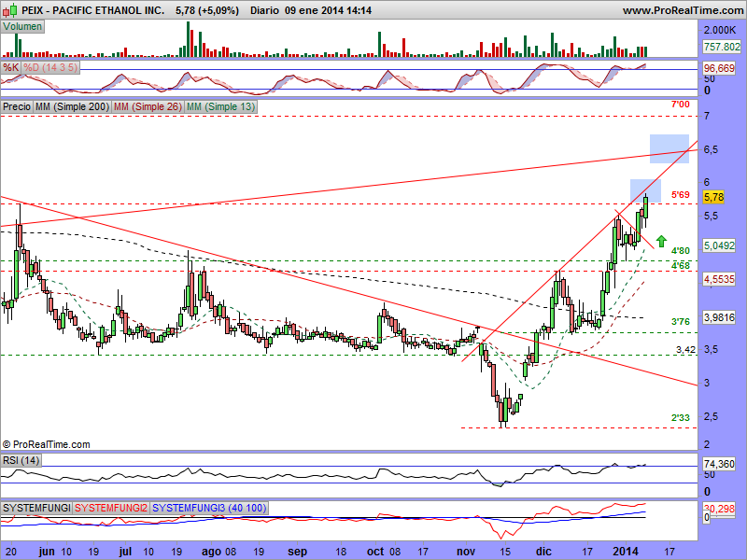Click the timeframe label Diario
Image resolution: width=747 pixels, height=560 pixels.
pyautogui.click(x=264, y=10)
